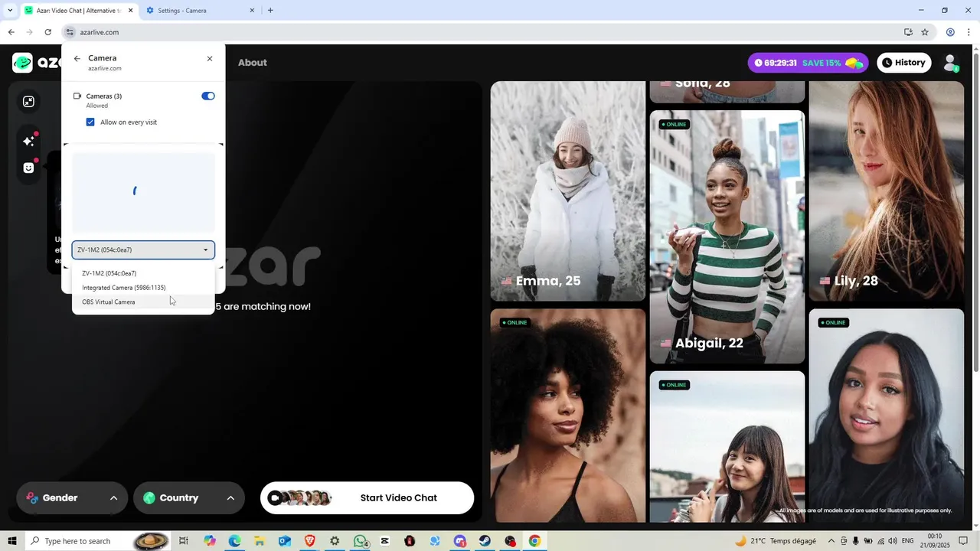
Task: Choose Integrated Camera (5986:1135) option
Action: [143, 288]
